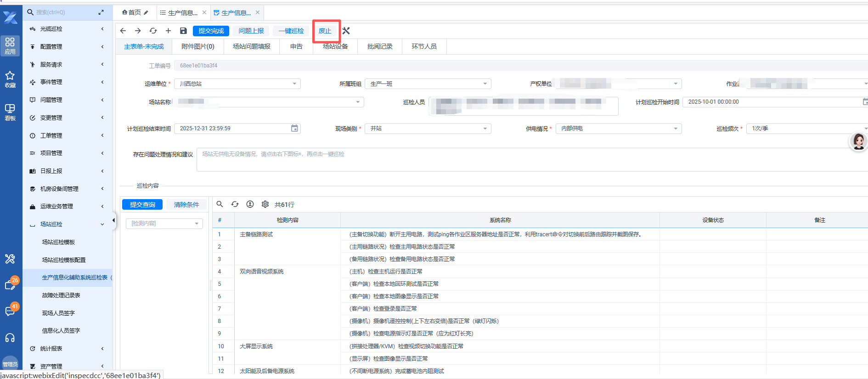The height and width of the screenshot is (379, 868).
Task: Click the save disk icon in toolbar
Action: [x=183, y=31]
